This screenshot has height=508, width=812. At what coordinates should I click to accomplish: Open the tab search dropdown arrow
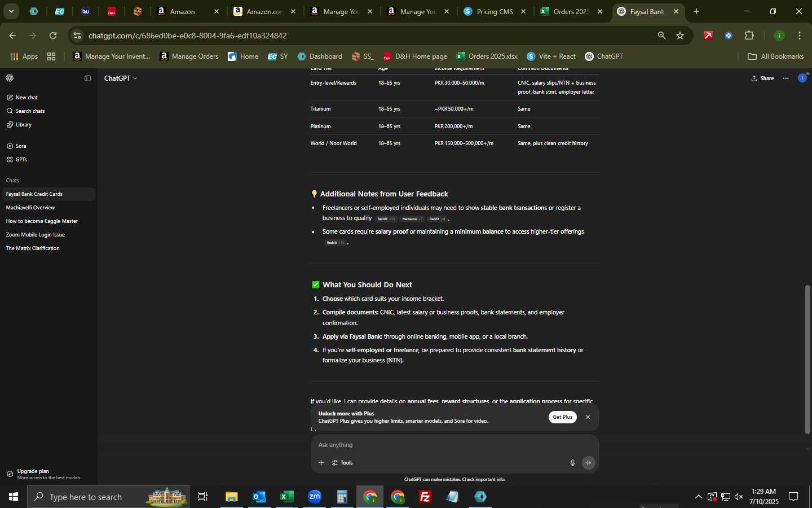pos(11,11)
